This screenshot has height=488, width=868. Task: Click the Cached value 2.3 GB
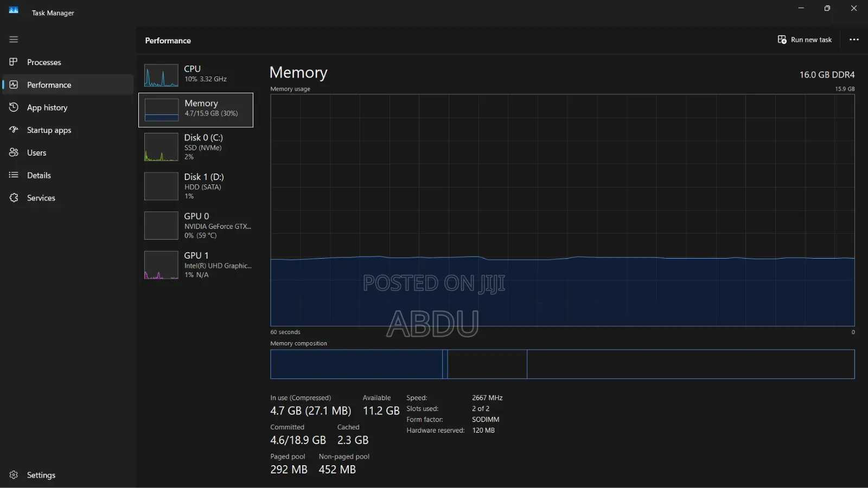[353, 440]
